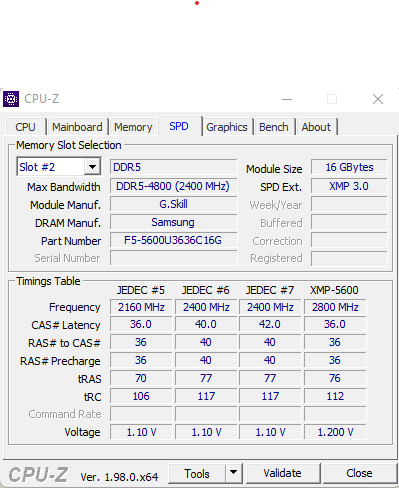The height and width of the screenshot is (488, 399).
Task: Click the CAS# Latency row label
Action: [x=66, y=325]
